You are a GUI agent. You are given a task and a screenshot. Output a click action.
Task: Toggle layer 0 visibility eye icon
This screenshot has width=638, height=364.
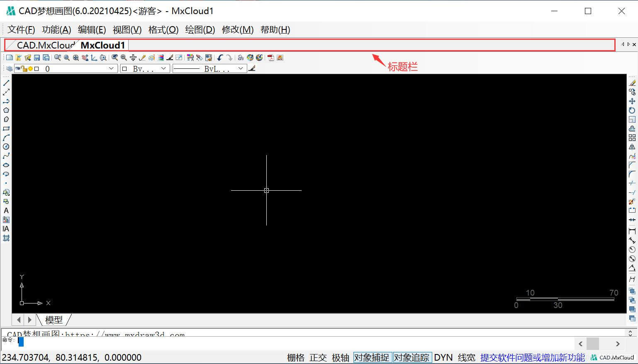pos(18,69)
